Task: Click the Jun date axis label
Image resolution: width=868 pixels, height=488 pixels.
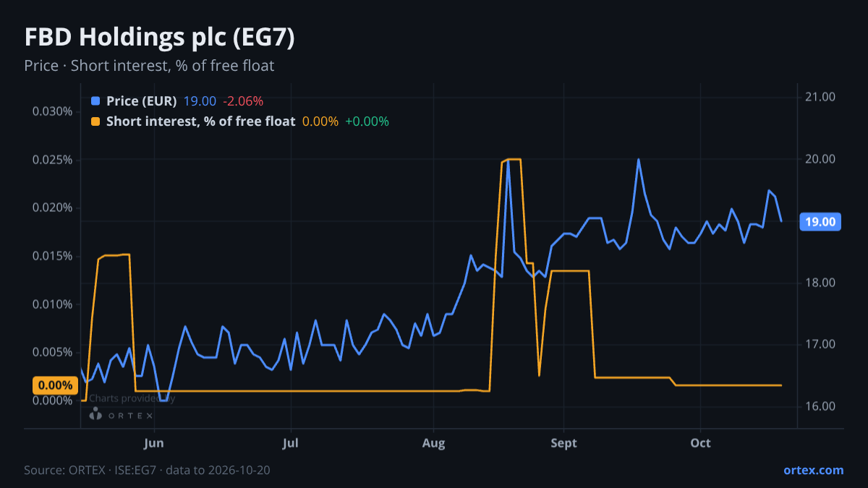Action: [154, 443]
